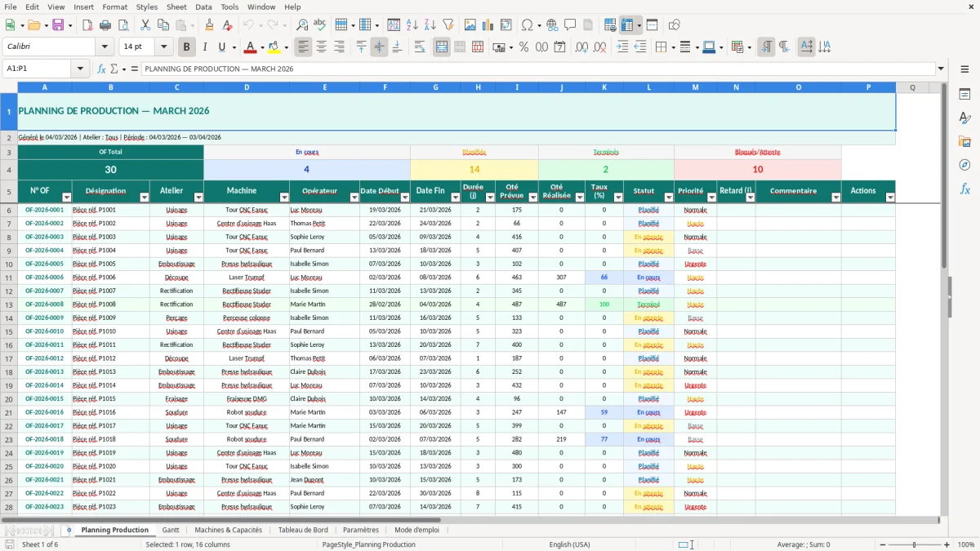Screen dimensions: 980x551
Task: Open the Data menu
Action: pos(203,7)
